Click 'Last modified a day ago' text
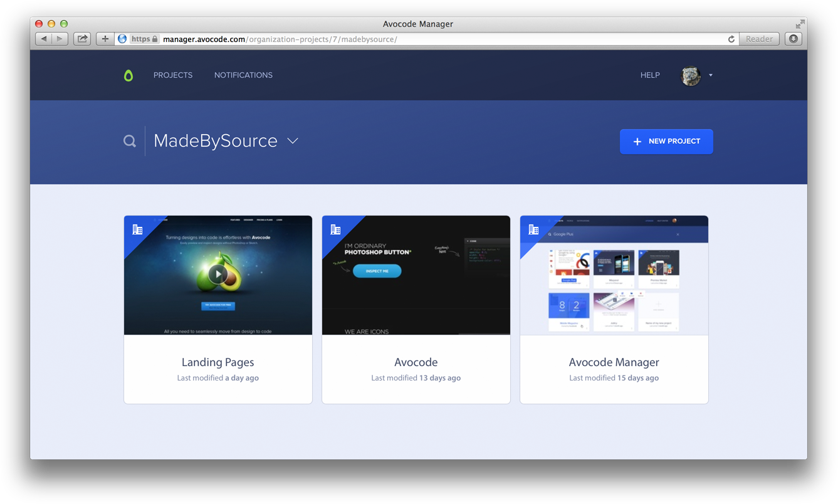 tap(218, 378)
